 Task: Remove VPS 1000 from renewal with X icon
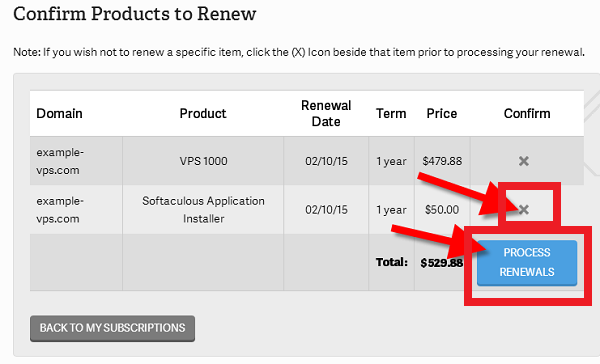tap(523, 161)
